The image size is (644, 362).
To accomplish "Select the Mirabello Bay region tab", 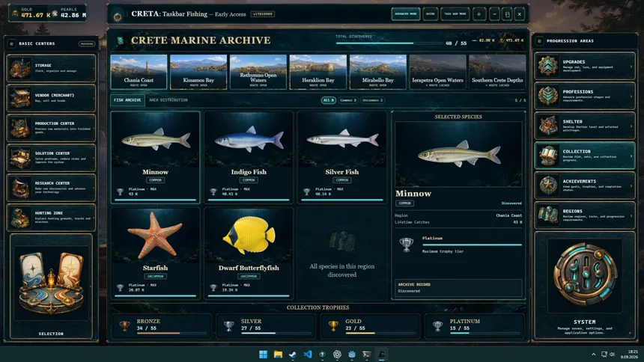I will [378, 71].
